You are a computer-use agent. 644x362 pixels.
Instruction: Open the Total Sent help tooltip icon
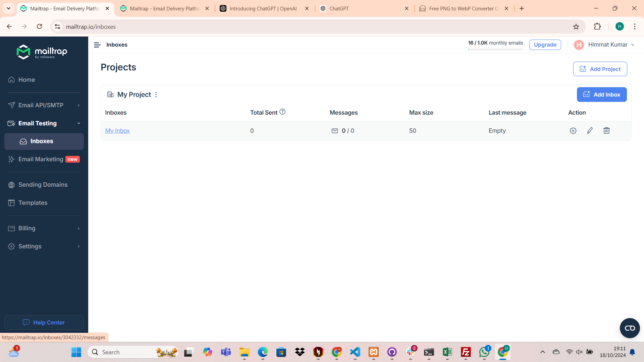point(282,112)
